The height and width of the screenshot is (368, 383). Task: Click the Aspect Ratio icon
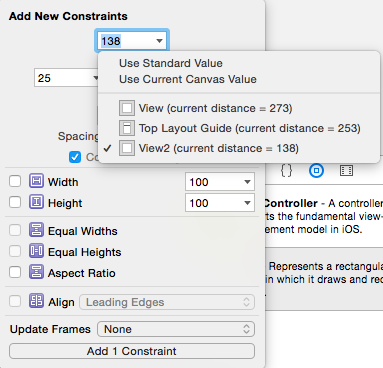click(36, 272)
